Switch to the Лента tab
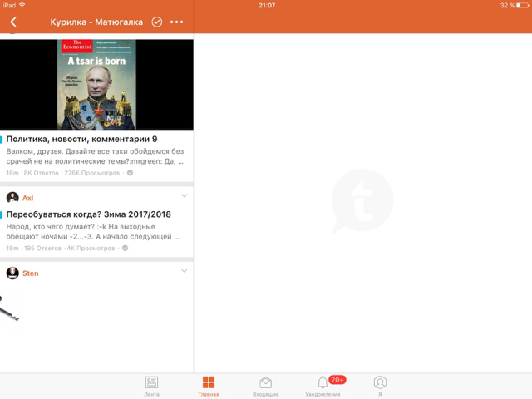This screenshot has height=399, width=532. (151, 386)
